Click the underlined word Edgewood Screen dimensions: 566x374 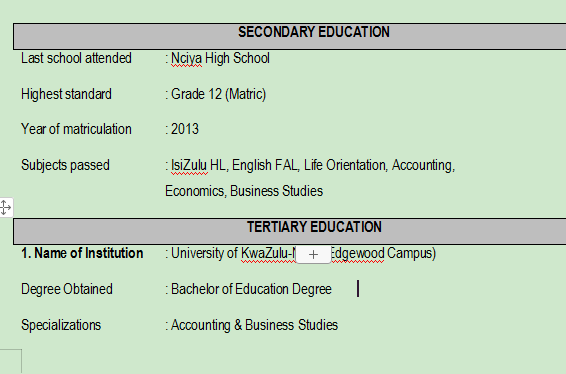357,253
